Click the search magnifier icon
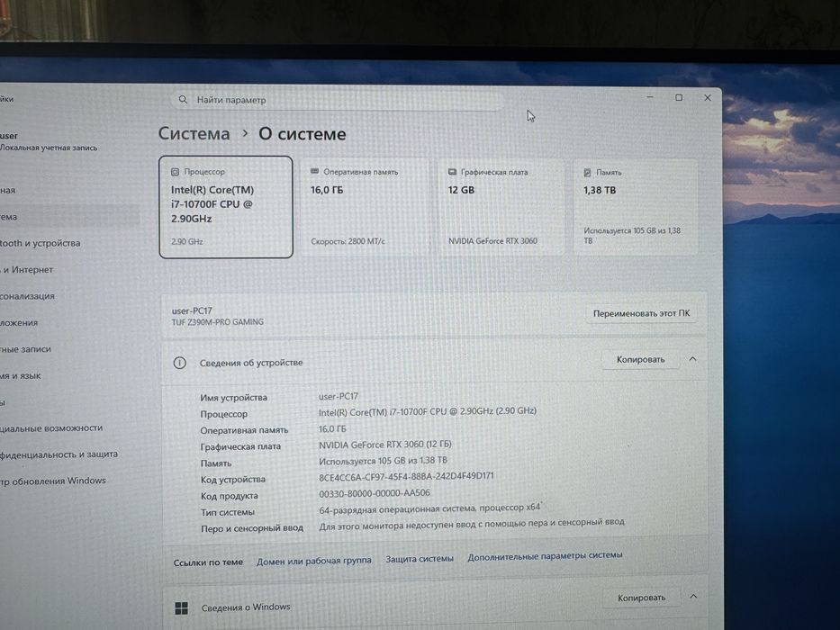The height and width of the screenshot is (630, 840). tap(183, 100)
